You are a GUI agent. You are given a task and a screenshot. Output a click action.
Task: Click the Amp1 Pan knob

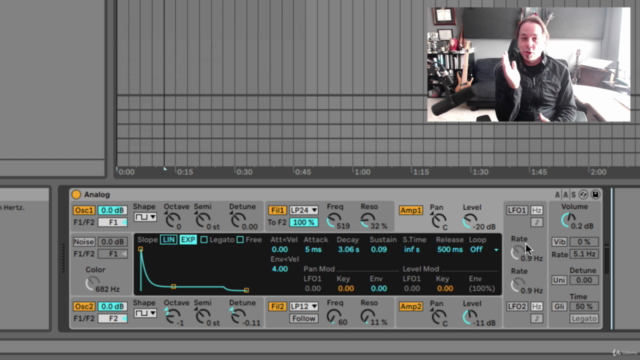point(438,221)
